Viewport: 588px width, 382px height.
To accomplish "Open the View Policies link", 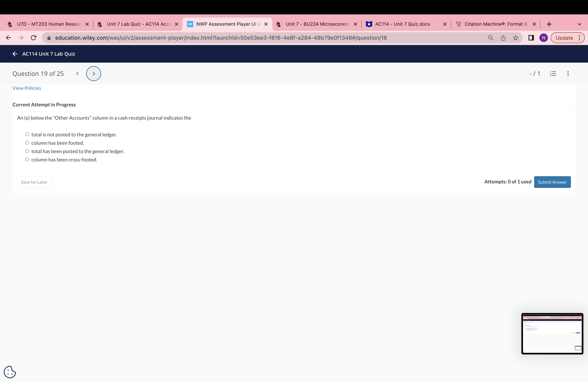I will coord(27,88).
